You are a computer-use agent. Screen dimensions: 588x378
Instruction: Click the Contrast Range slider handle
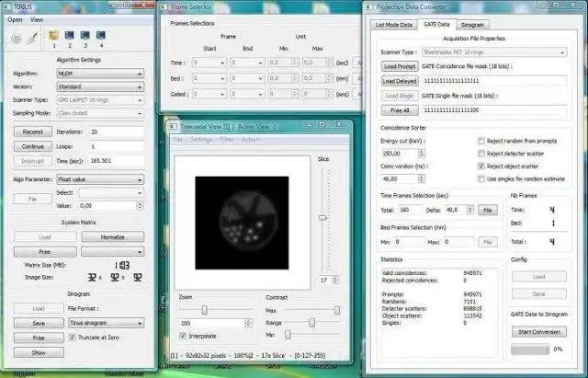coord(311,323)
